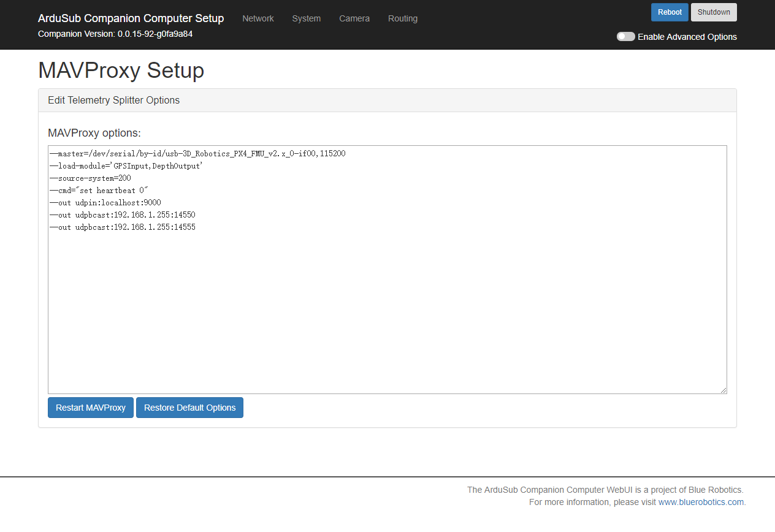Click the ArduSub Companion Computer Setup heading
The image size is (775, 532).
coord(131,18)
